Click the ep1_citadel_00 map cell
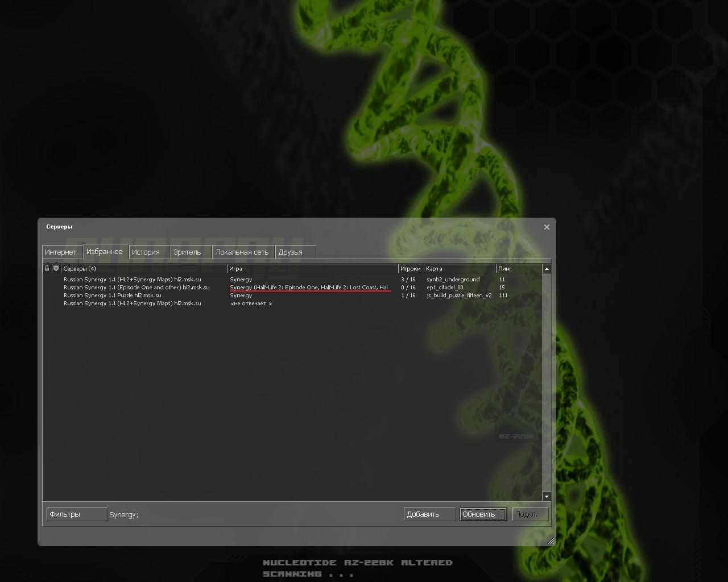This screenshot has height=582, width=728. pyautogui.click(x=445, y=288)
